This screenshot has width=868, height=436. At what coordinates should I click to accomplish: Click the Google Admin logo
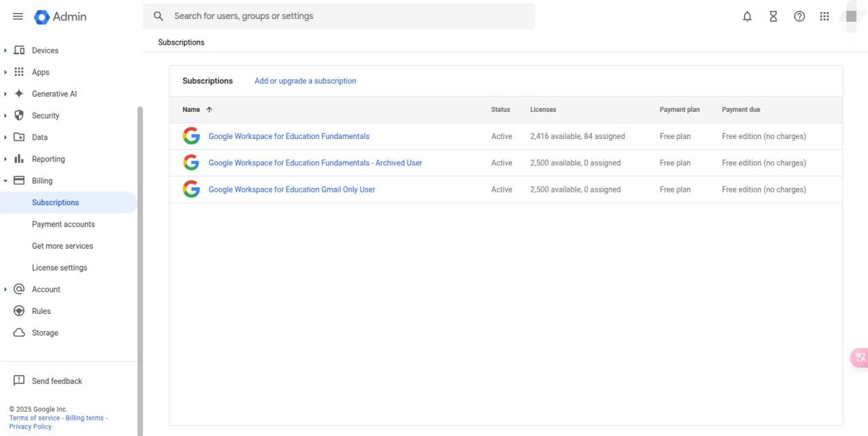[x=60, y=16]
